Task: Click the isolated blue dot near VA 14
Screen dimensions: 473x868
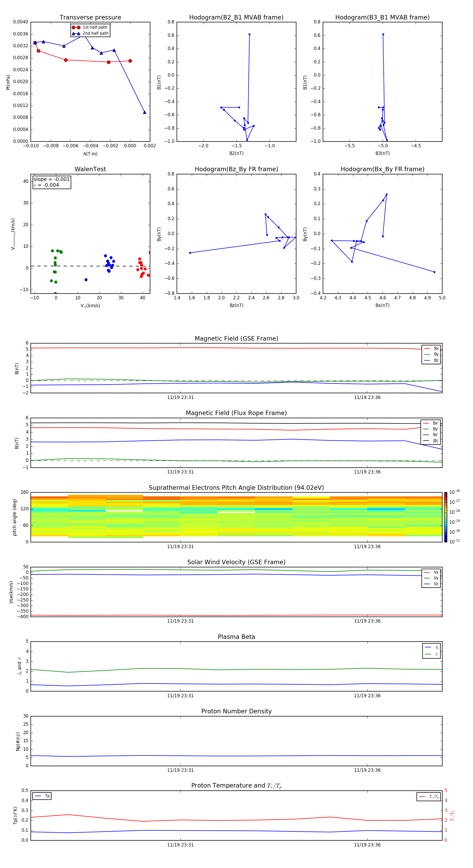Action: coord(86,280)
